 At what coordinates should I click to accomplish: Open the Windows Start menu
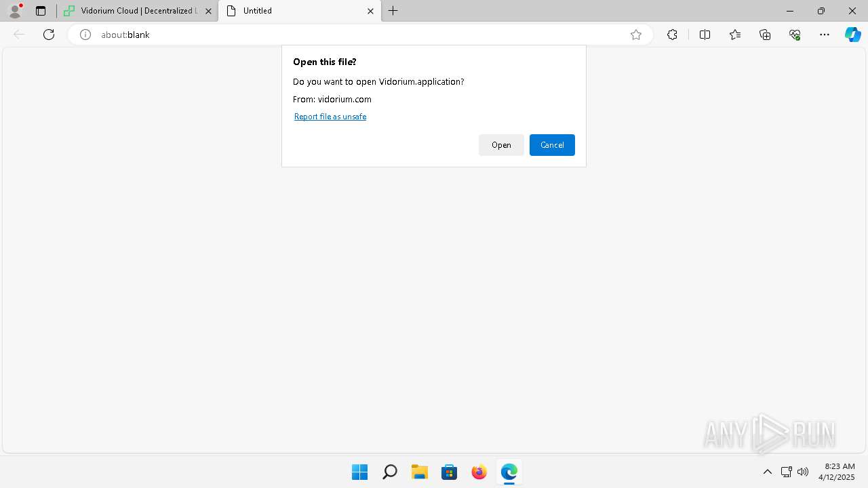(359, 472)
